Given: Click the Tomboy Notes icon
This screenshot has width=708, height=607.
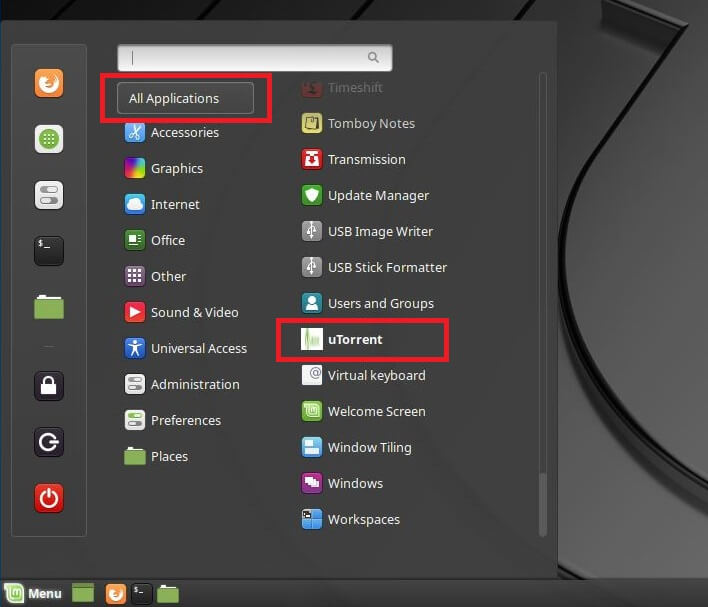Looking at the screenshot, I should 312,123.
